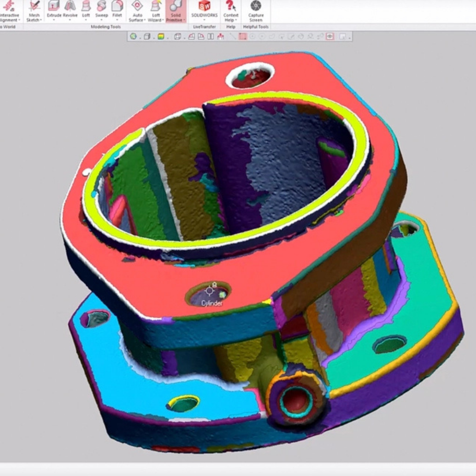Click the Capture Screen icon
This screenshot has width=476, height=476.
click(x=256, y=9)
